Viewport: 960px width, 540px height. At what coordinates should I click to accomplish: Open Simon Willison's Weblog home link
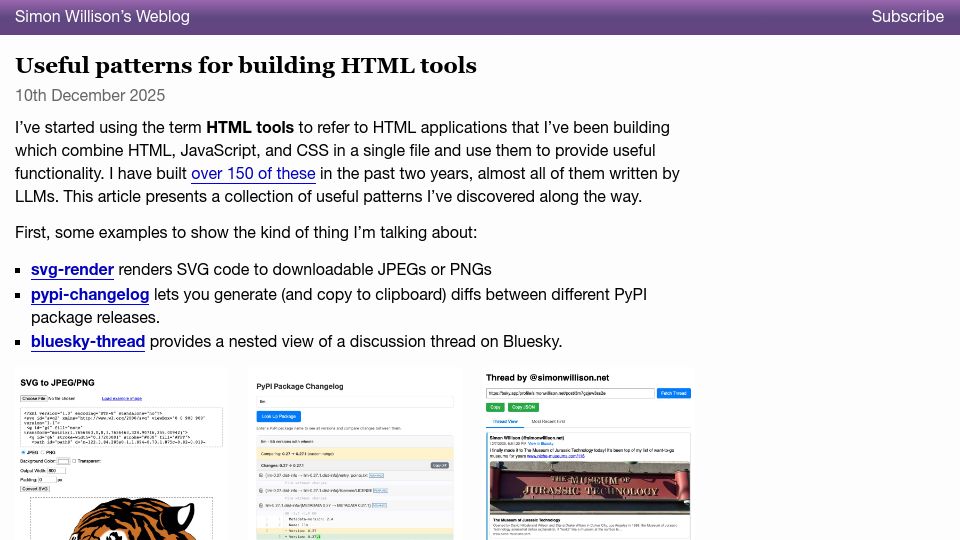coord(102,17)
